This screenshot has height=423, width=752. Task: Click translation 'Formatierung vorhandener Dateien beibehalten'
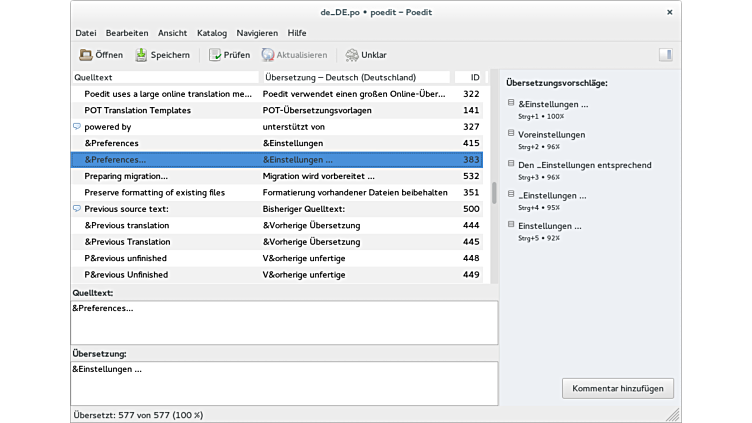point(355,192)
